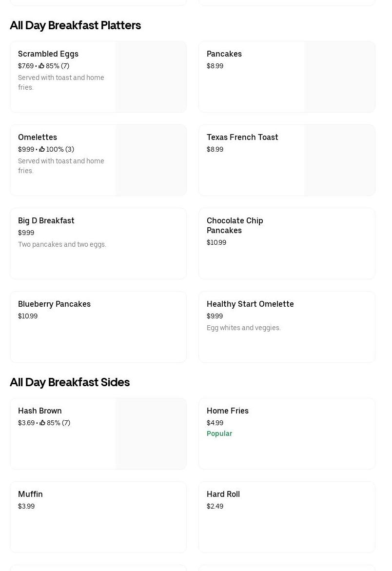Click thumbs-up rating icon on Omelettes
Image resolution: width=392 pixels, height=571 pixels.
[42, 149]
